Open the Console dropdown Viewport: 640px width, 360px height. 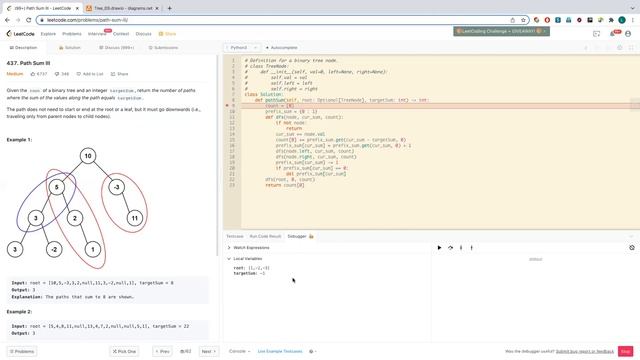(x=239, y=351)
